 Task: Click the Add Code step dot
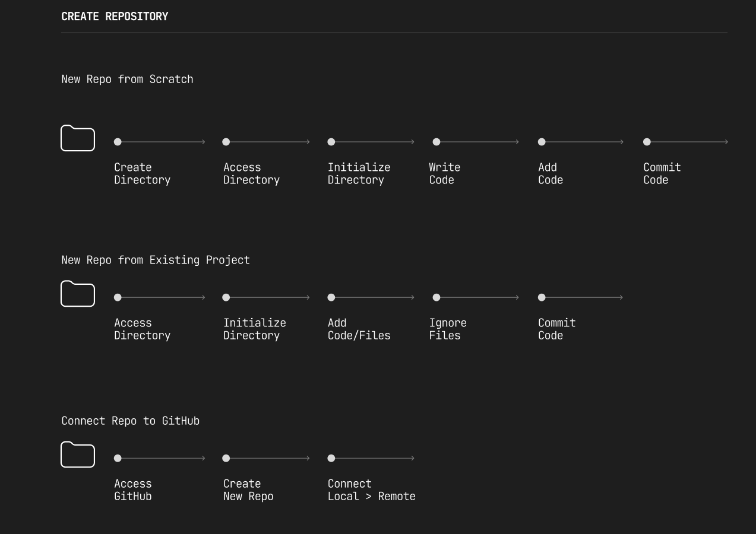(x=542, y=142)
